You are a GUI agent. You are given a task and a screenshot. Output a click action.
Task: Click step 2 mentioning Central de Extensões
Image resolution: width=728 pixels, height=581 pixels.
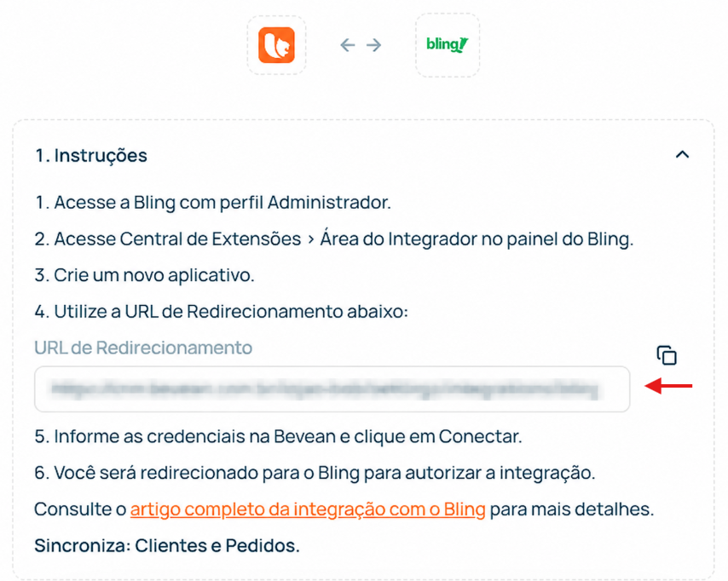334,239
